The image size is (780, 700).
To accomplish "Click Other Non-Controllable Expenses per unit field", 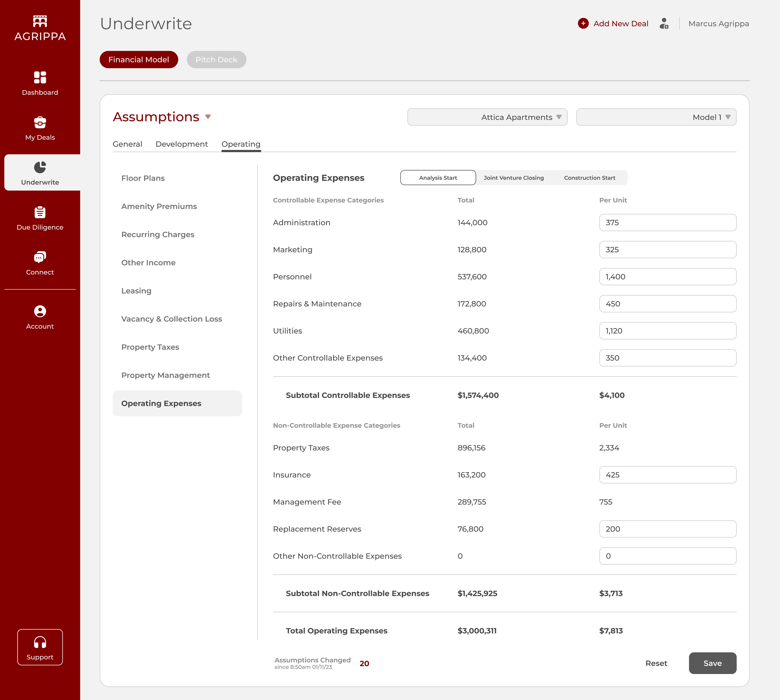I will coord(668,556).
